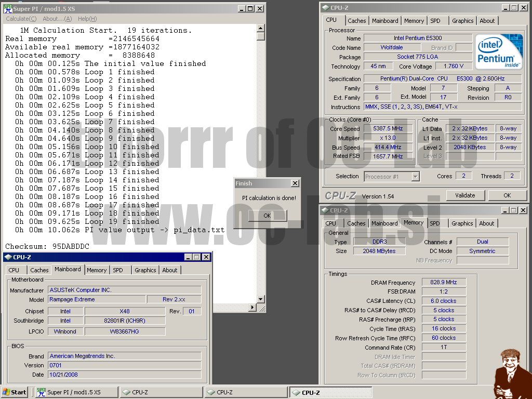Open the Calculate menu in Super PI
The height and width of the screenshot is (399, 532).
pyautogui.click(x=21, y=19)
